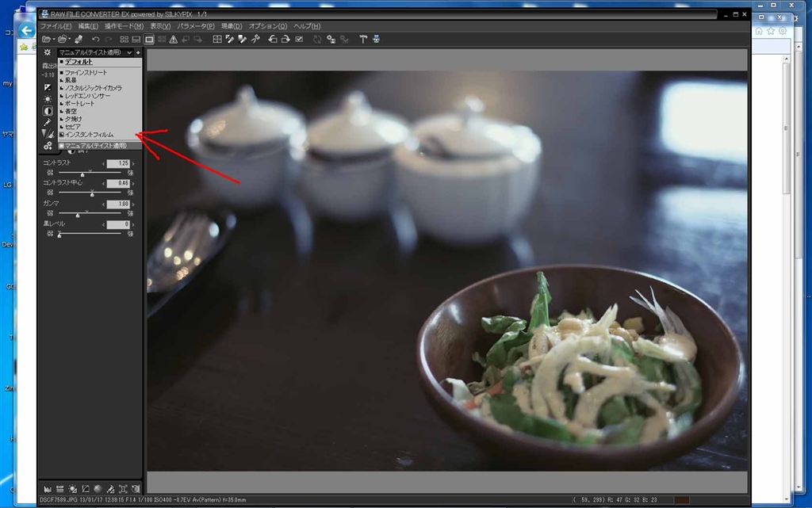Click the browser back arrow button
Screen dimensions: 812x508
tap(26, 30)
